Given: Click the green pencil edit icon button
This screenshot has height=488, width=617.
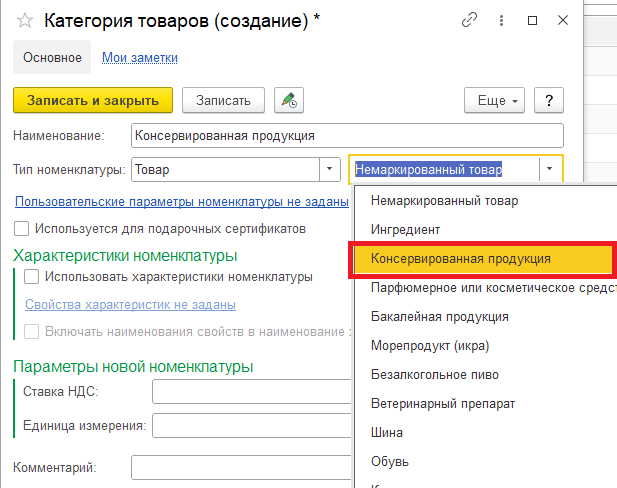Looking at the screenshot, I should click(290, 100).
